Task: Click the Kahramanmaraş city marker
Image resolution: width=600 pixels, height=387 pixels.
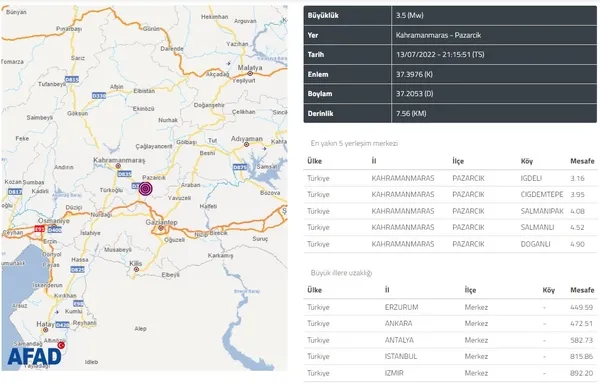Action: 118,166
